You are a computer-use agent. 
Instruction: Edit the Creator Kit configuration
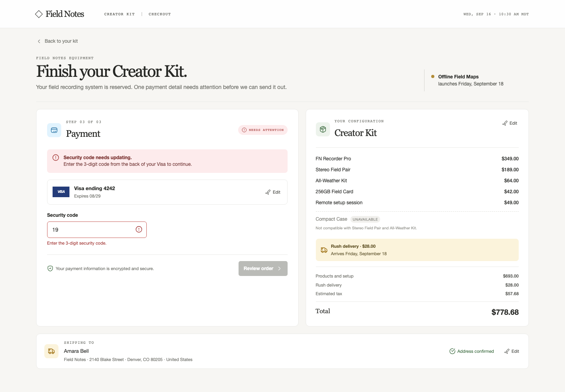point(510,123)
